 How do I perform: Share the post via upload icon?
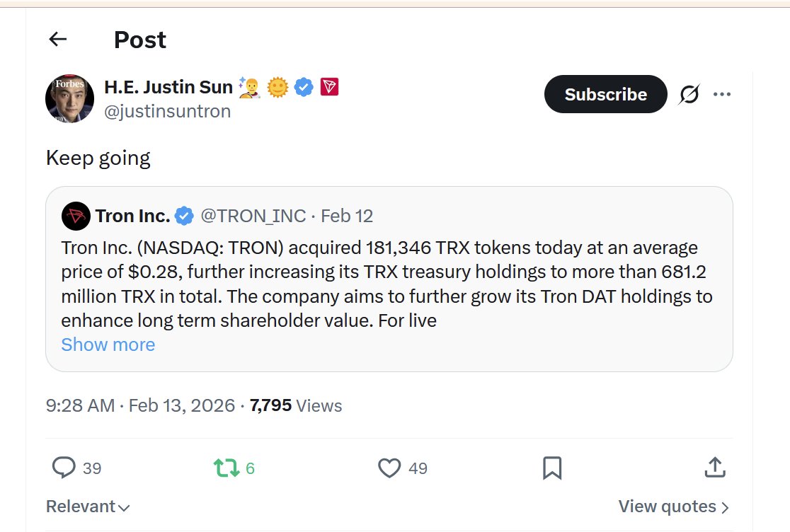tap(715, 468)
